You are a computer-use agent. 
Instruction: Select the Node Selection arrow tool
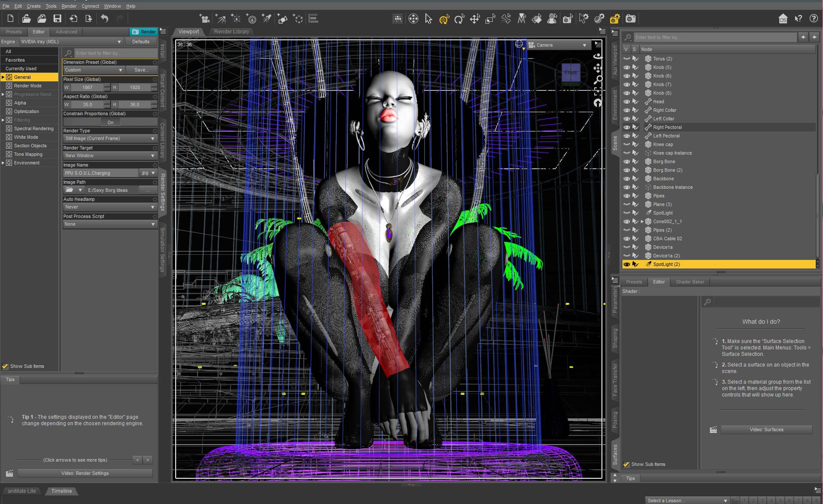pyautogui.click(x=428, y=18)
